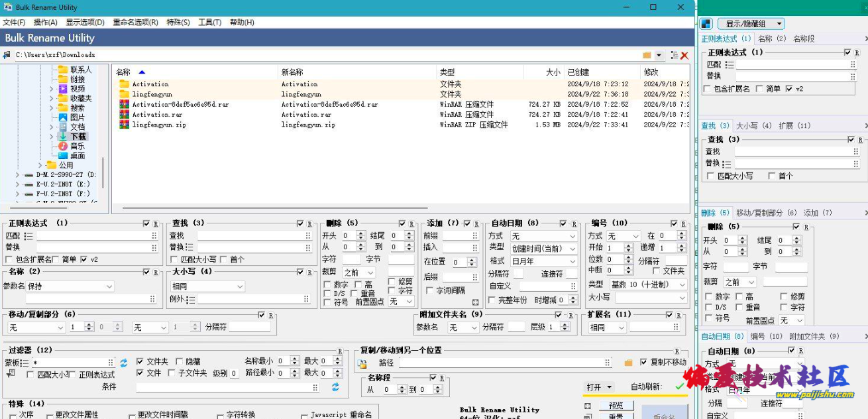Open the 文件(F) menu
The image size is (868, 419).
[x=14, y=22]
